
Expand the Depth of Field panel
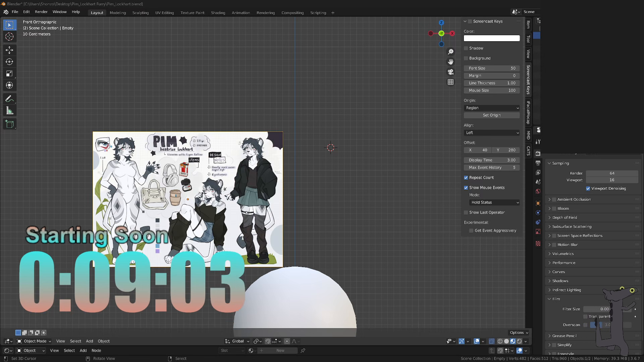pos(565,218)
